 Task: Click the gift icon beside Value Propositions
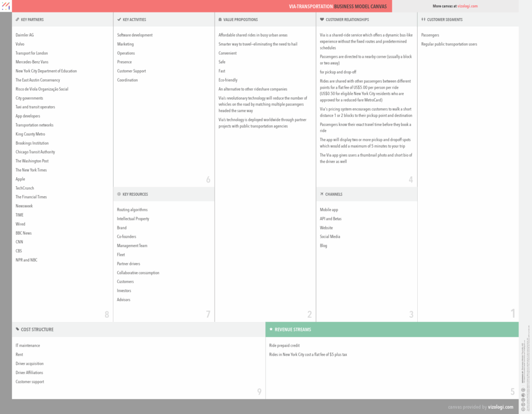(220, 20)
